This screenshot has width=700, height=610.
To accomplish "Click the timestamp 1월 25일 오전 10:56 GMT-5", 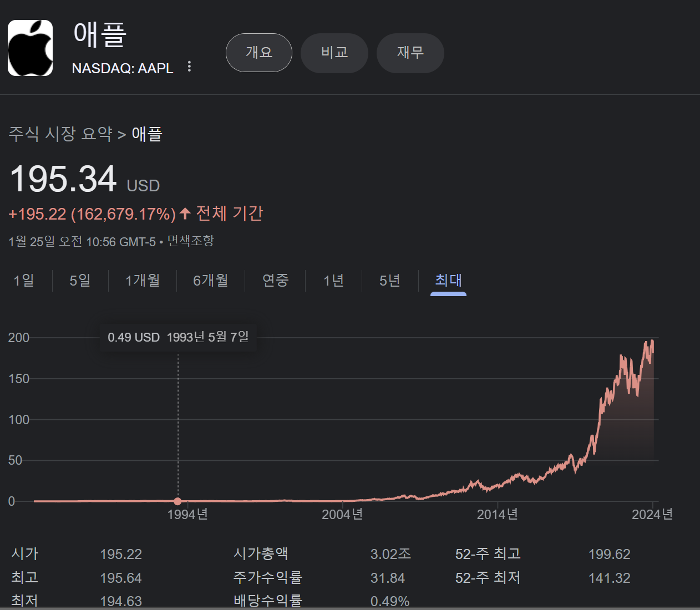I will [x=82, y=241].
